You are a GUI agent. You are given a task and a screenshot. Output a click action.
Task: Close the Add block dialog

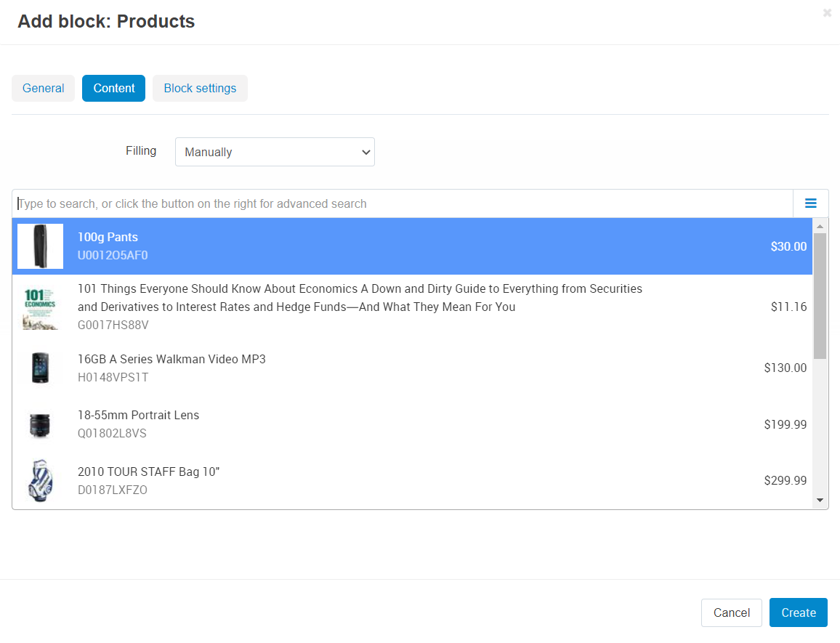pyautogui.click(x=827, y=13)
